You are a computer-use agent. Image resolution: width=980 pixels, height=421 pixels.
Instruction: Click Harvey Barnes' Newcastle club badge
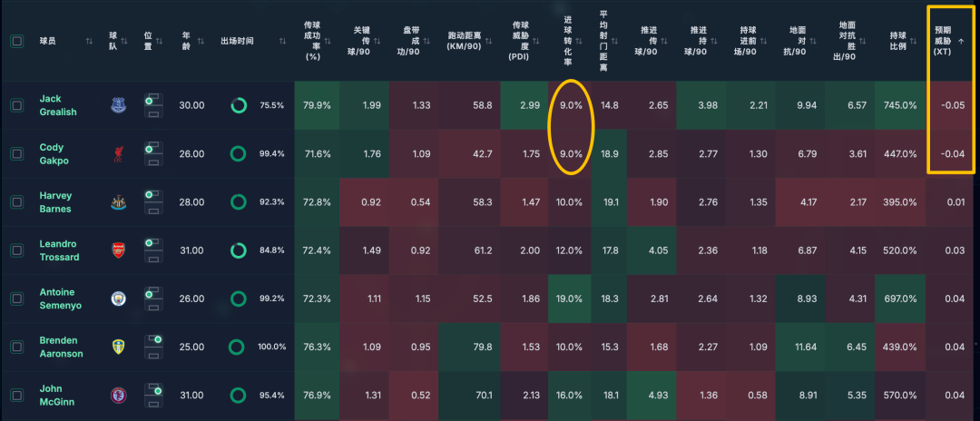[118, 201]
